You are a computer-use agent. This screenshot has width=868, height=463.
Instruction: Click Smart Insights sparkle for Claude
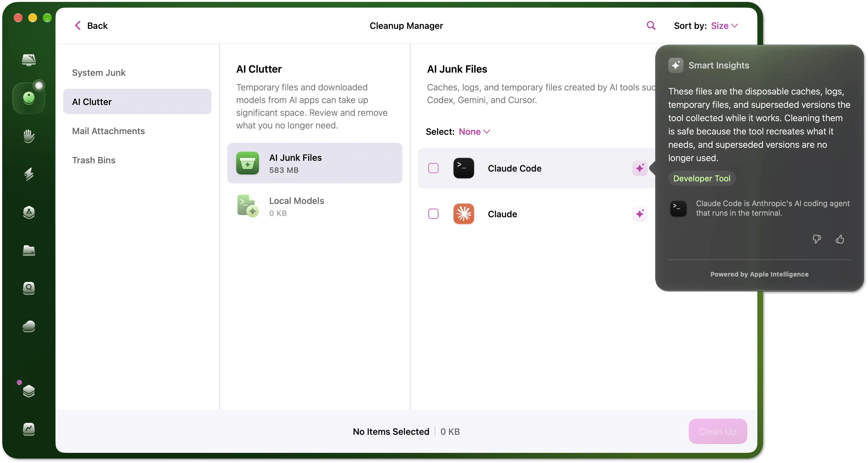coord(639,214)
